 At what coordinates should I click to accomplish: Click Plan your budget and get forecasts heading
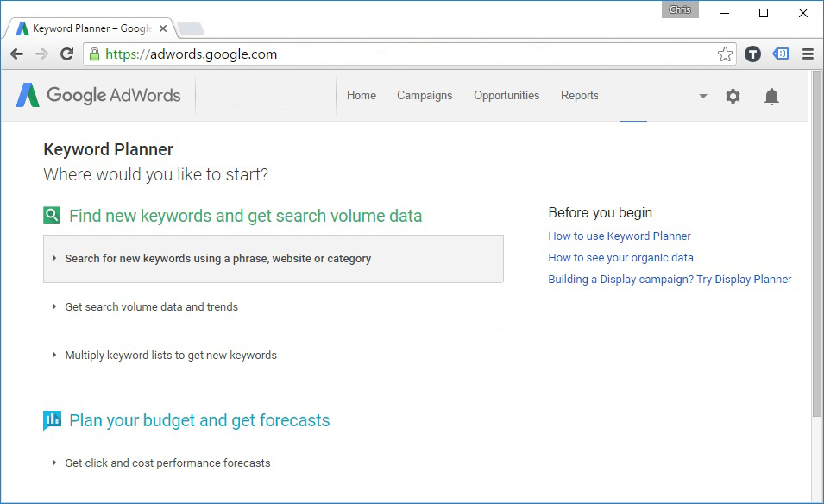pos(199,420)
